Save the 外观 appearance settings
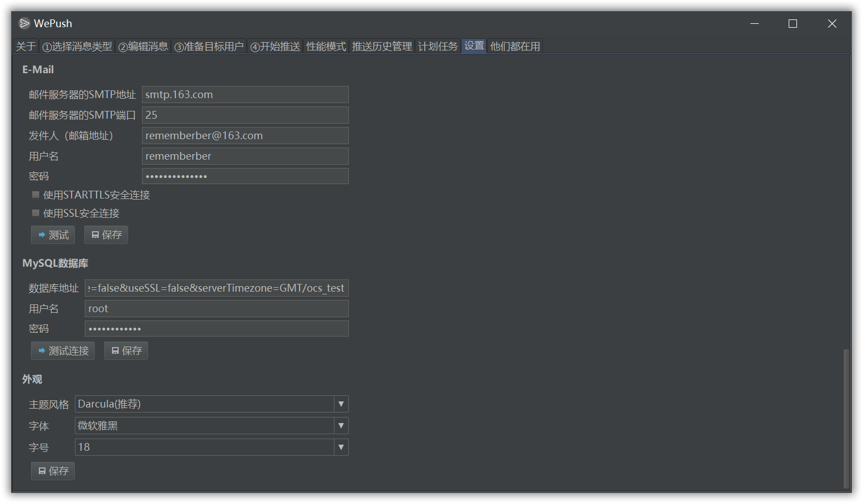Image resolution: width=863 pixels, height=504 pixels. [x=53, y=471]
